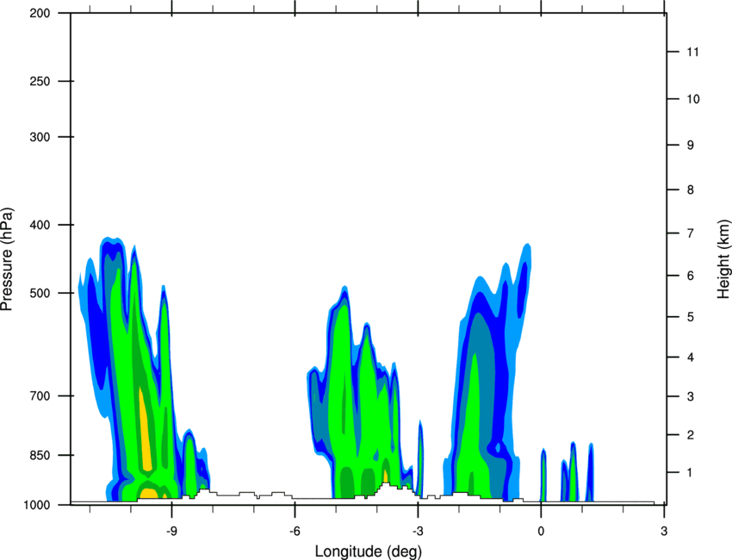Click the 1000 pressure tick label
732x560 pixels.
[x=36, y=505]
